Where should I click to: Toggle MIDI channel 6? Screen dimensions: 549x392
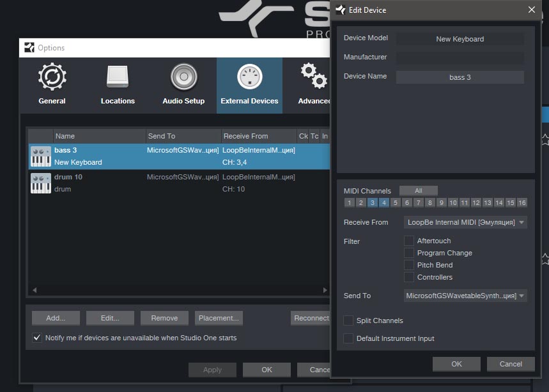(407, 202)
